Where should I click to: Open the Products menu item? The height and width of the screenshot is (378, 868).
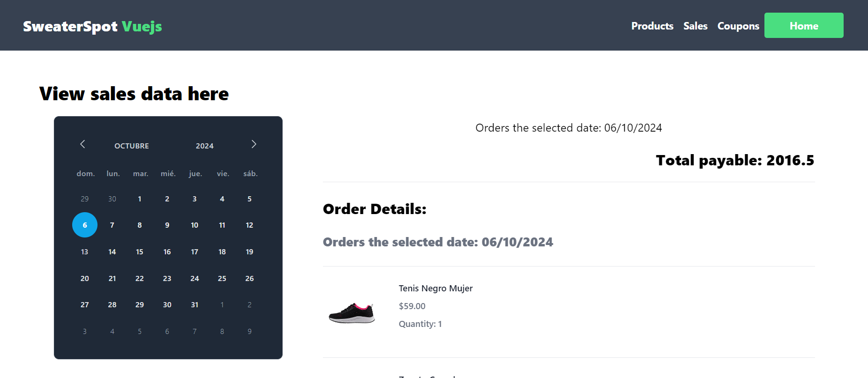(652, 26)
